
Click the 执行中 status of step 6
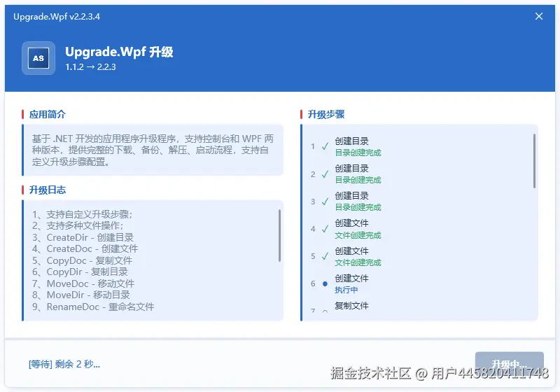[x=346, y=290]
